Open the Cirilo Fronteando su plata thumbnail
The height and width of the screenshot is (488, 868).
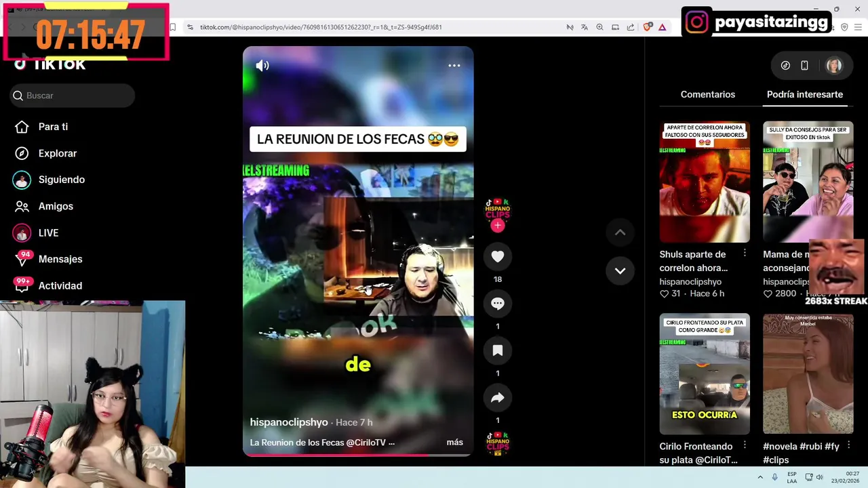[x=705, y=373]
